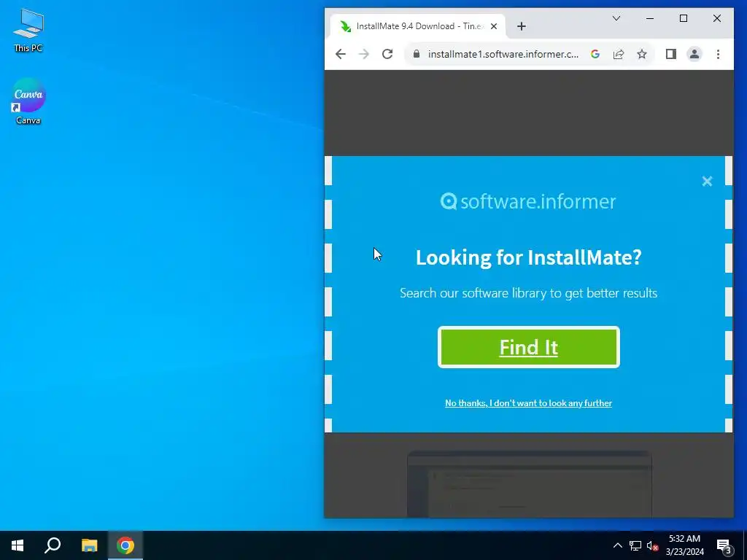
Task: Maximize the Chrome window
Action: [x=683, y=18]
